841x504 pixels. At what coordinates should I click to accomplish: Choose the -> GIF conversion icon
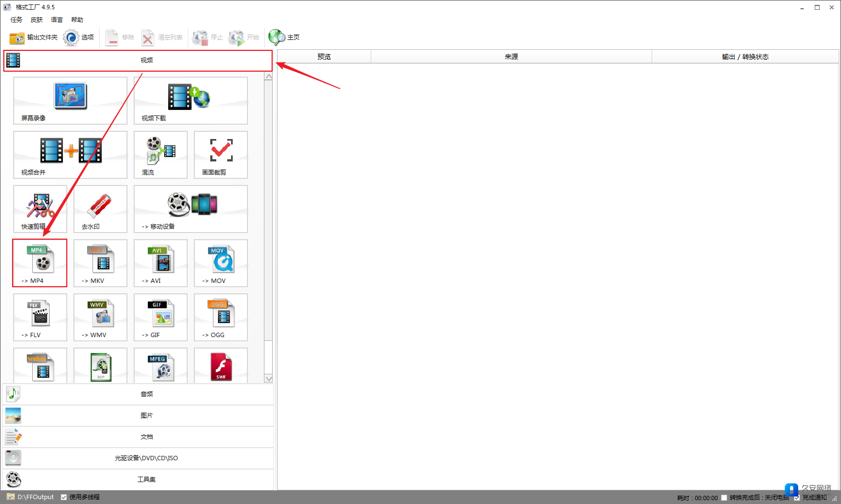tap(160, 317)
